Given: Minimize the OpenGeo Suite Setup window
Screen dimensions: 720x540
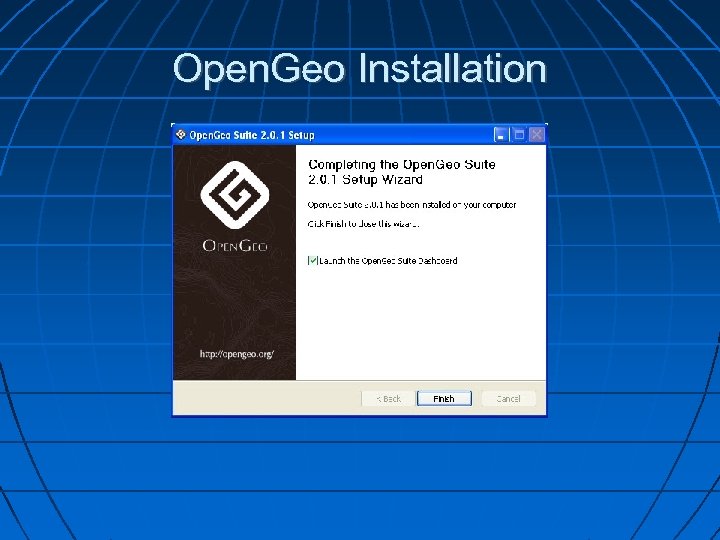Looking at the screenshot, I should coord(501,135).
